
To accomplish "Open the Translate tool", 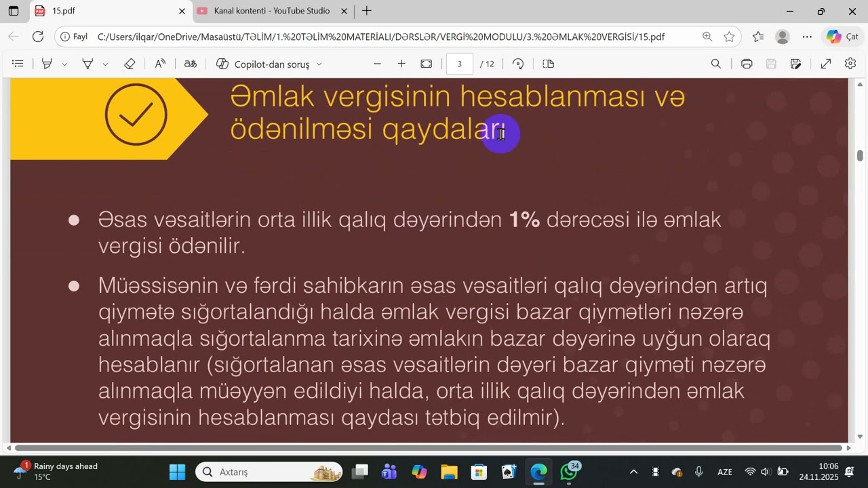I will click(x=191, y=64).
